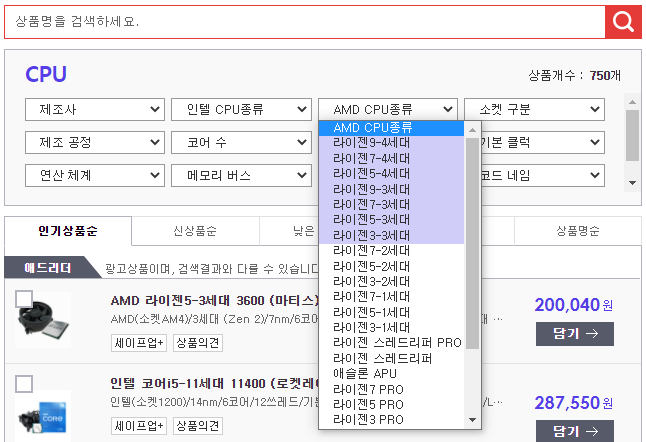Viewport: 646px width, 442px height.
Task: Open the 인텔 코어i5-11세대 11400 product link
Action: (214, 384)
